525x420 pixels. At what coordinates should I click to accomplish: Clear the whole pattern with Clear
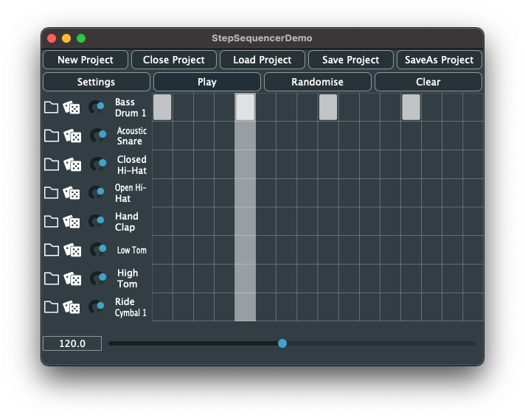click(x=428, y=82)
